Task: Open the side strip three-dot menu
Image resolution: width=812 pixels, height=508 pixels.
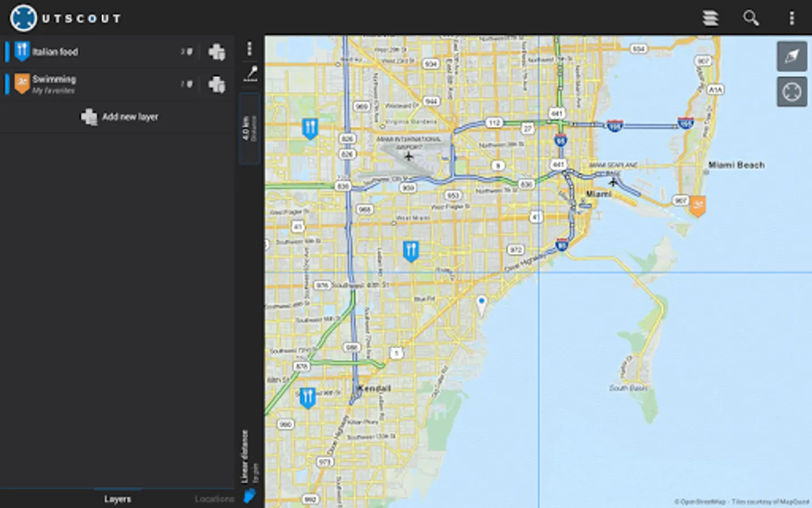Action: [x=249, y=49]
